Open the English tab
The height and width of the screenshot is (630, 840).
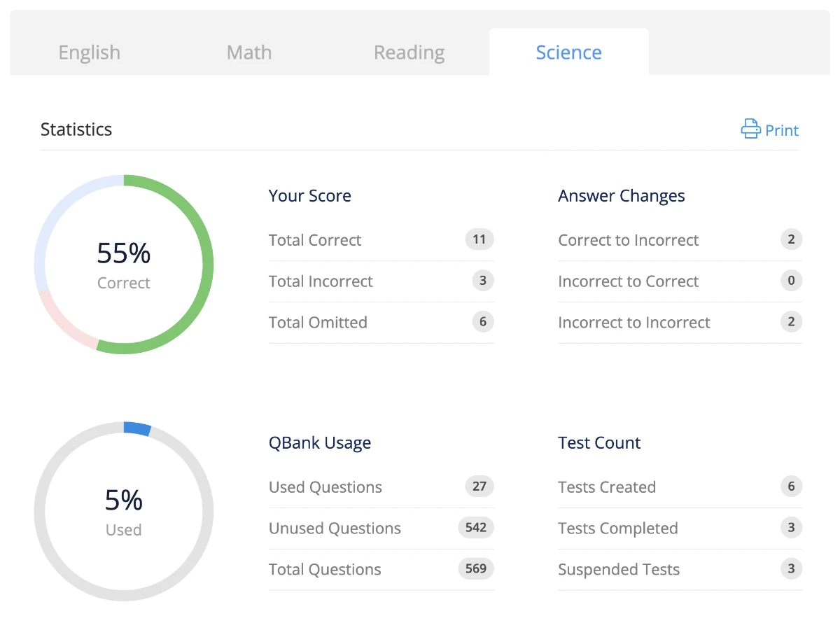90,52
